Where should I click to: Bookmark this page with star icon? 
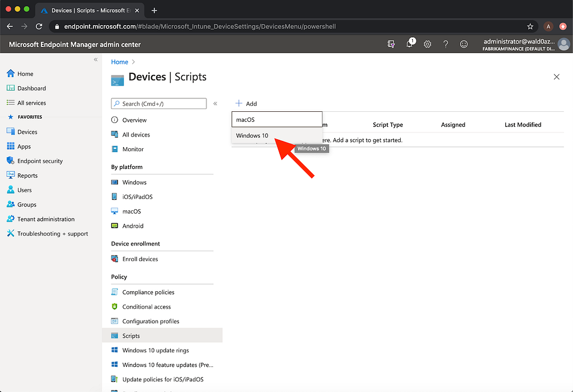pos(530,26)
